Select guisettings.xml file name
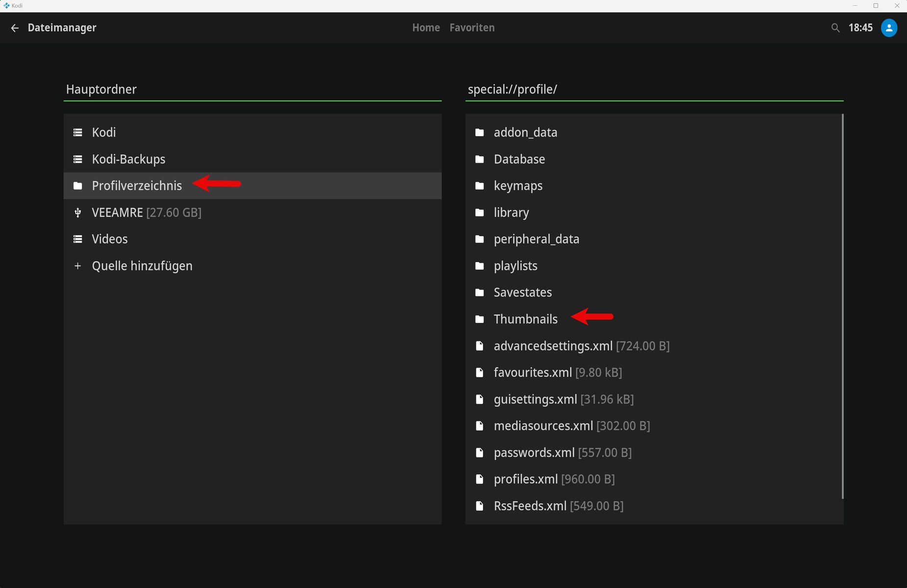The width and height of the screenshot is (907, 588). [535, 399]
